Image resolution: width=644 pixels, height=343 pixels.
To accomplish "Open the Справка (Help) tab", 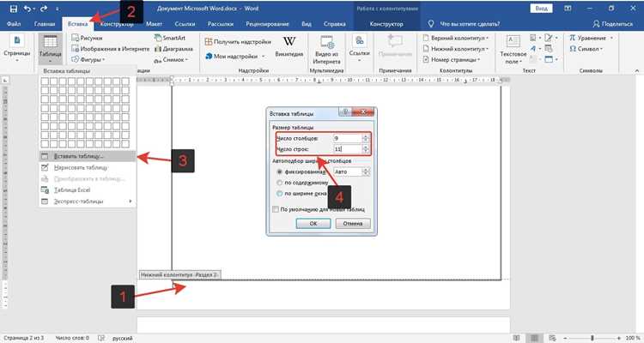I will click(x=334, y=24).
